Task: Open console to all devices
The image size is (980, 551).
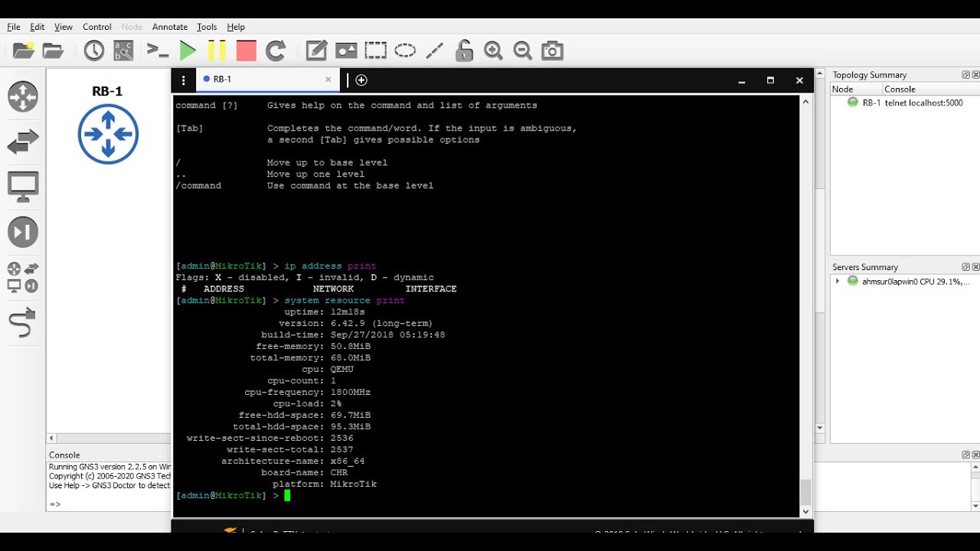Action: (158, 51)
